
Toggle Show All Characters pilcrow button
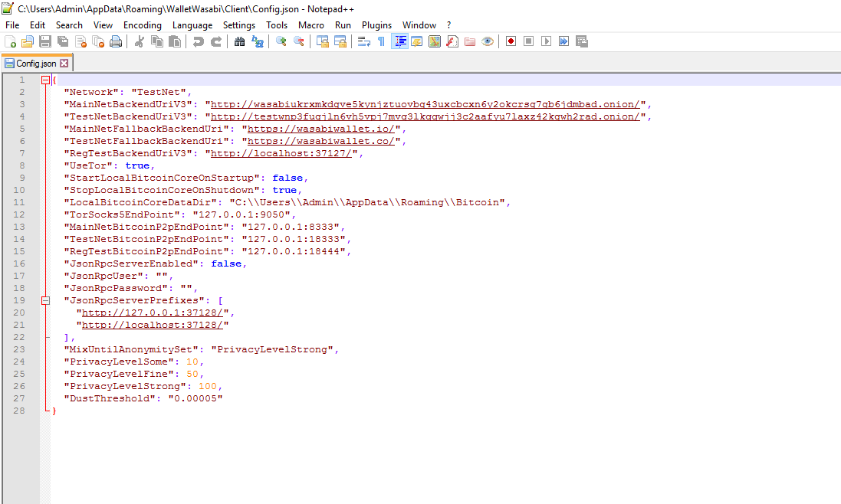[381, 42]
